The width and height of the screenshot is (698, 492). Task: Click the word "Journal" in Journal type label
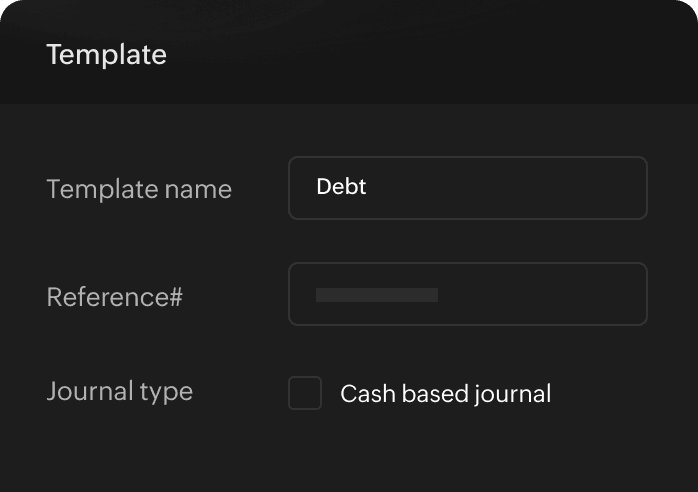click(88, 391)
